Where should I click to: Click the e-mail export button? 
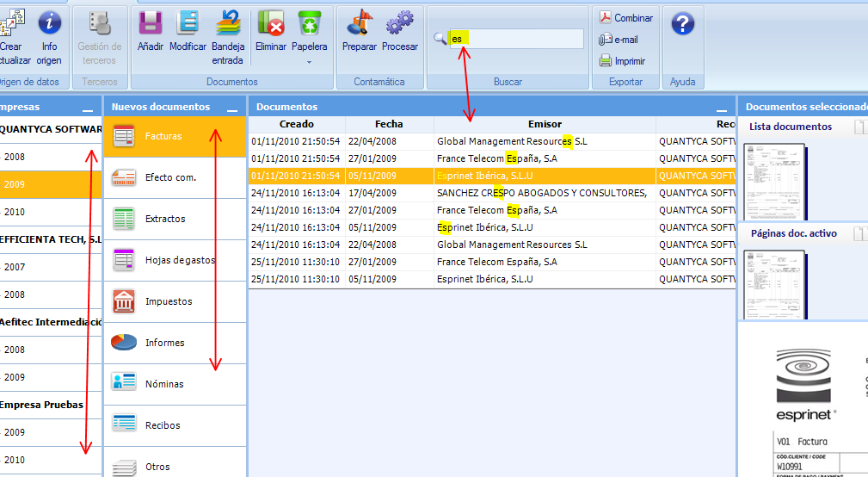[x=619, y=40]
